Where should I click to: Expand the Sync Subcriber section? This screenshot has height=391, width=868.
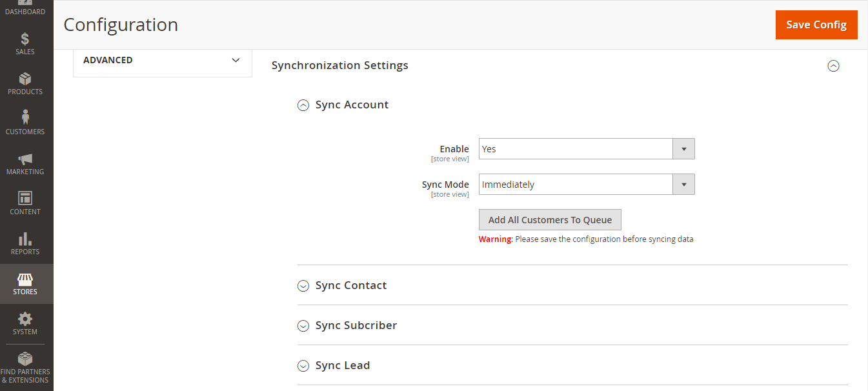[x=303, y=326]
